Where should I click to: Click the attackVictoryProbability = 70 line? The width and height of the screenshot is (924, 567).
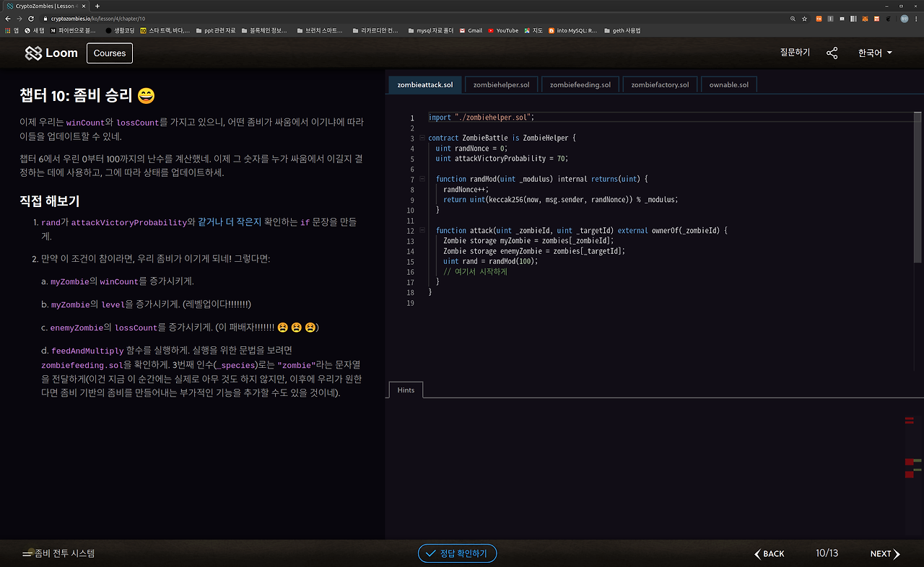[x=502, y=159]
